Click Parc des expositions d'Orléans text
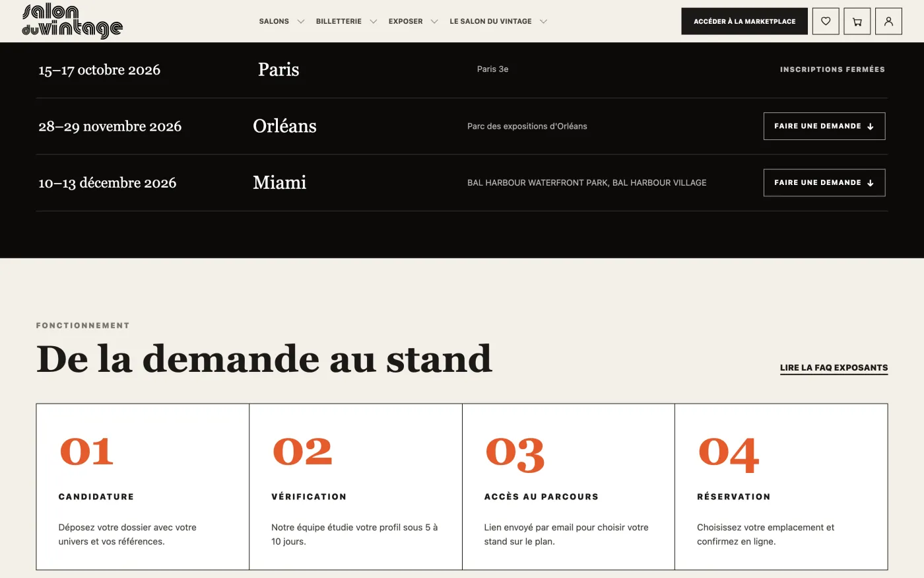 [x=527, y=126]
